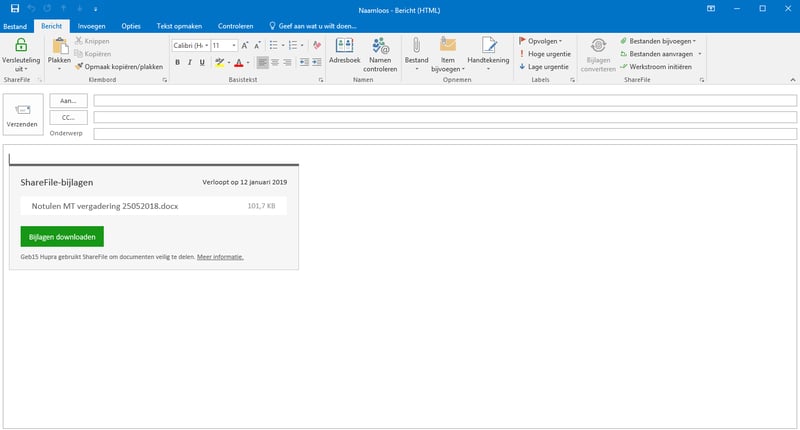Image resolution: width=800 pixels, height=430 pixels.
Task: Toggle underline formatting
Action: [x=202, y=62]
